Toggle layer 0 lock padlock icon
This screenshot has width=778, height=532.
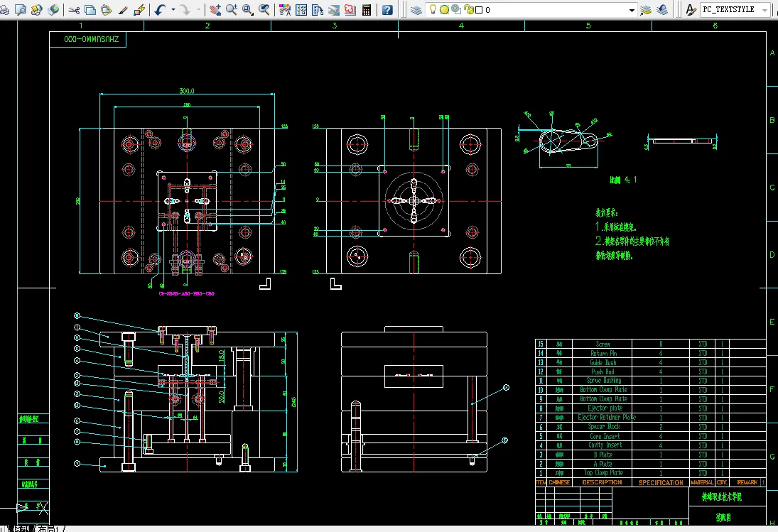468,9
